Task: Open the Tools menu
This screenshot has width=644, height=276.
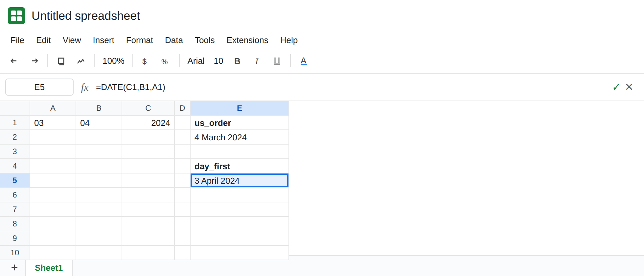Action: [205, 40]
